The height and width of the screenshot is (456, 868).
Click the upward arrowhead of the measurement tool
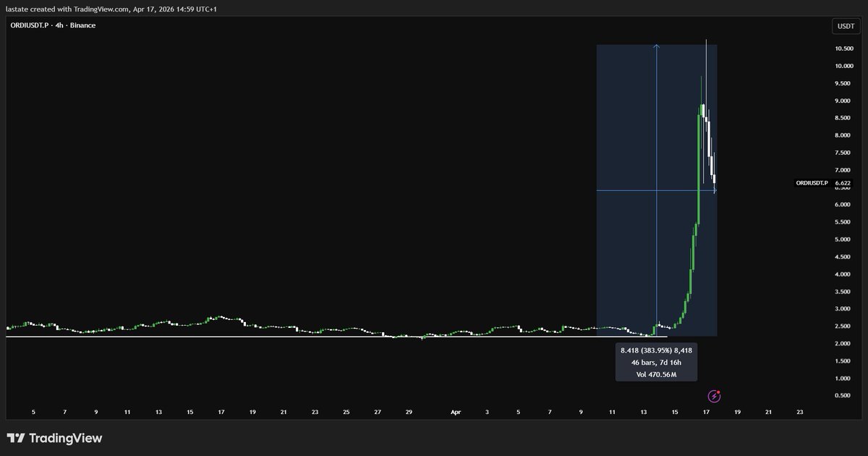656,47
